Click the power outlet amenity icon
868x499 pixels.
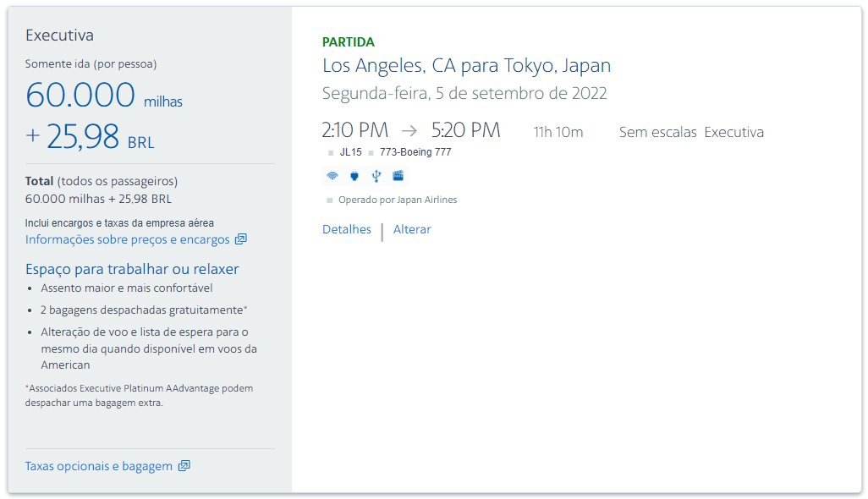pyautogui.click(x=354, y=176)
